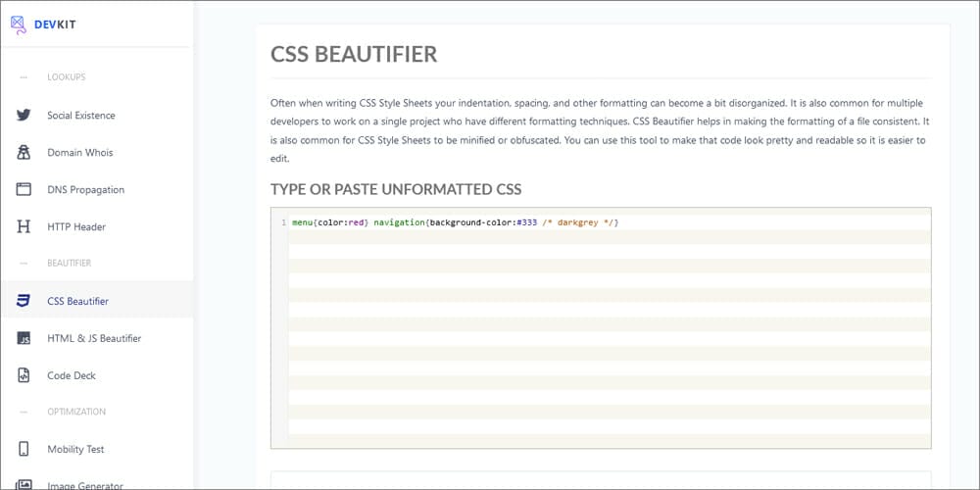Click the Domain Whois spy icon

click(24, 153)
